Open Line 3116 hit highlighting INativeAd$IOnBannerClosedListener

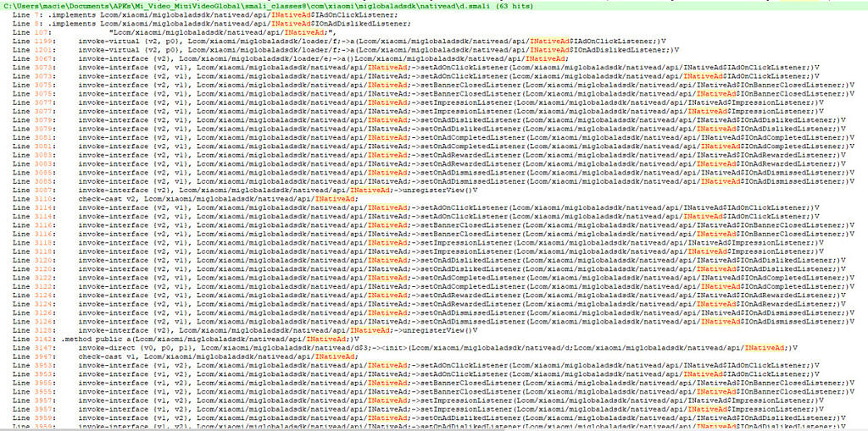434,234
